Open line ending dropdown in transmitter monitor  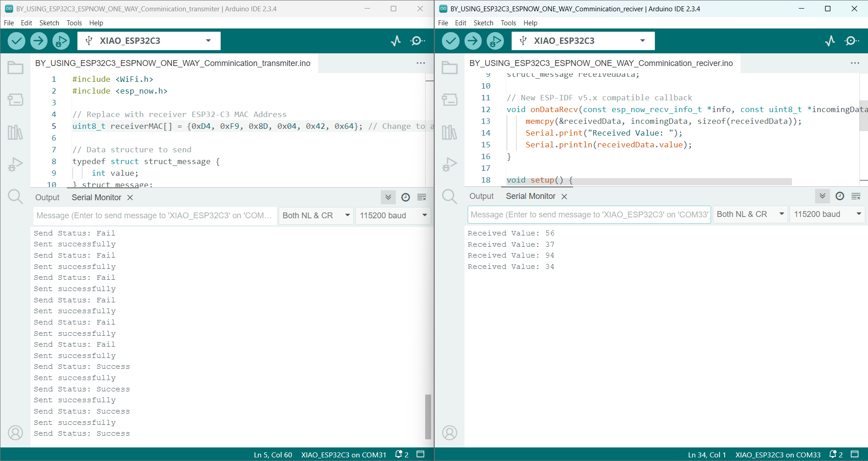(316, 216)
